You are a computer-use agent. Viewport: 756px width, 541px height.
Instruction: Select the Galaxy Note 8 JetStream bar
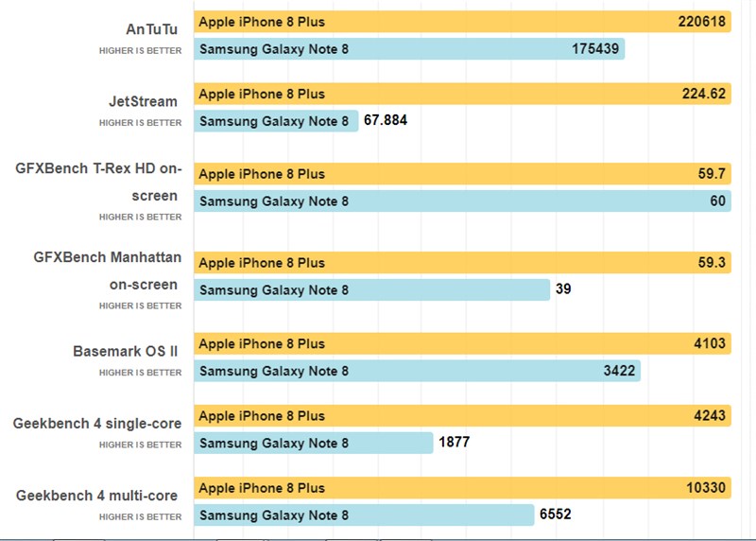click(276, 121)
